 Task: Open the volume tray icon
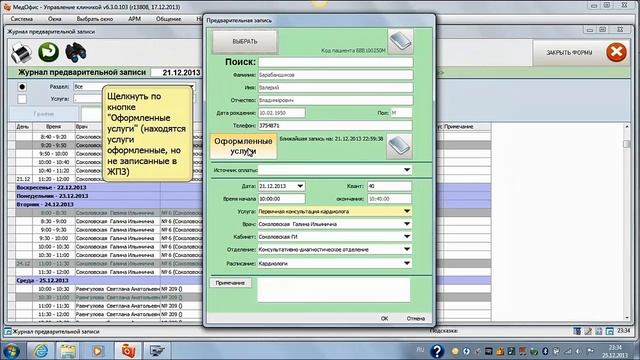(x=578, y=351)
